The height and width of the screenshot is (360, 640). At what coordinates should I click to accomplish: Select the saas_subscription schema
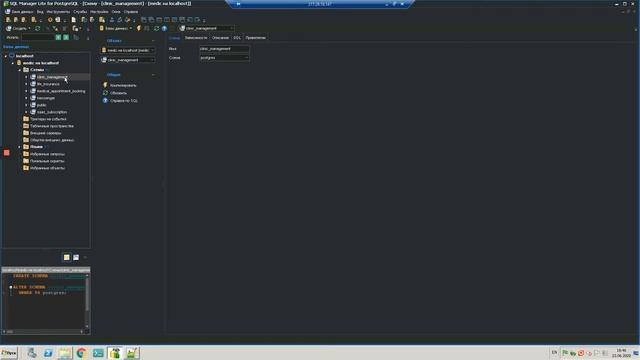[52, 112]
